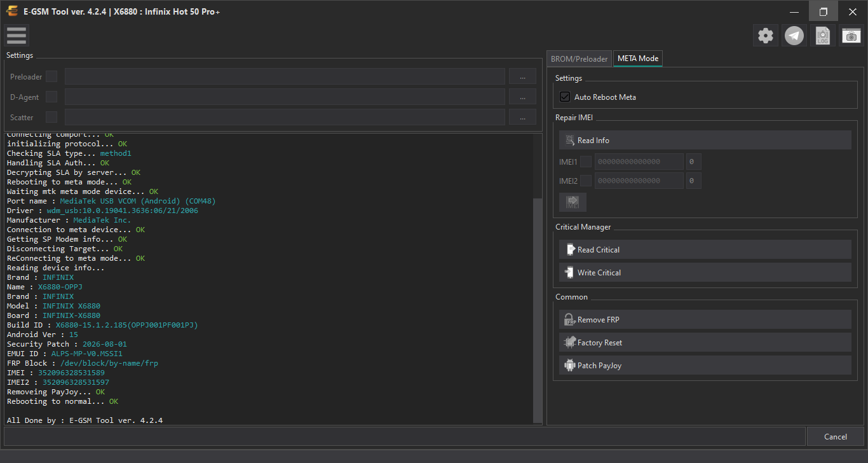Viewport: 868px width, 463px height.
Task: Click the Rebooting to meta mode line
Action: click(69, 182)
